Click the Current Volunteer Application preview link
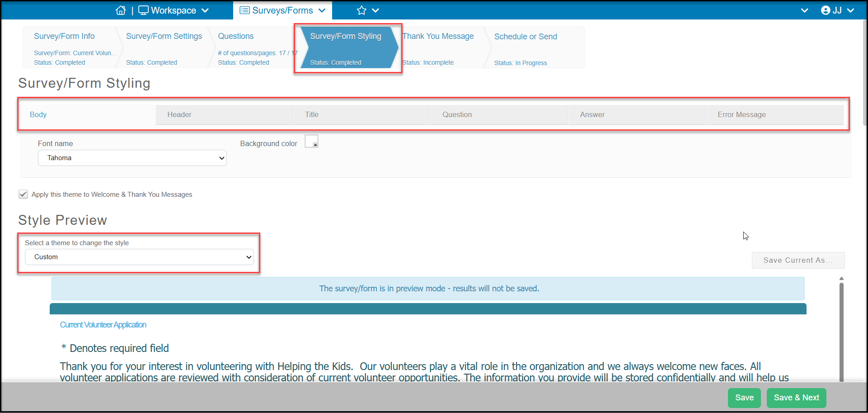 tap(103, 325)
